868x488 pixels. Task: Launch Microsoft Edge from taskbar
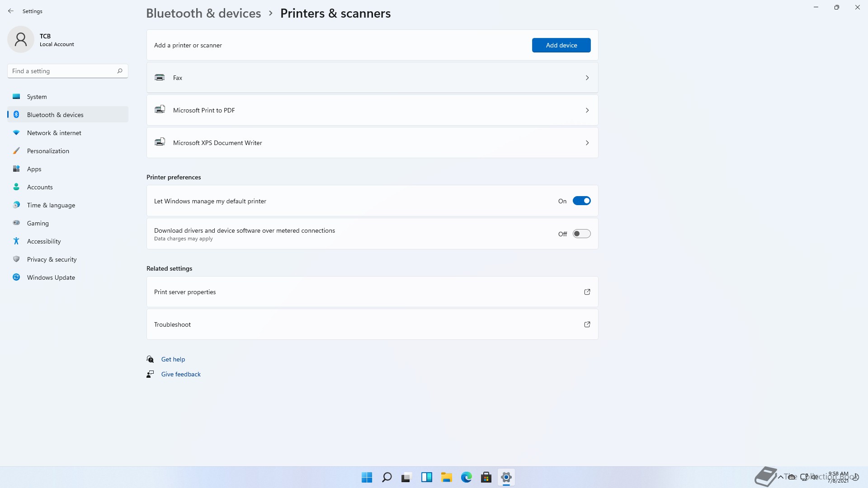(x=466, y=477)
